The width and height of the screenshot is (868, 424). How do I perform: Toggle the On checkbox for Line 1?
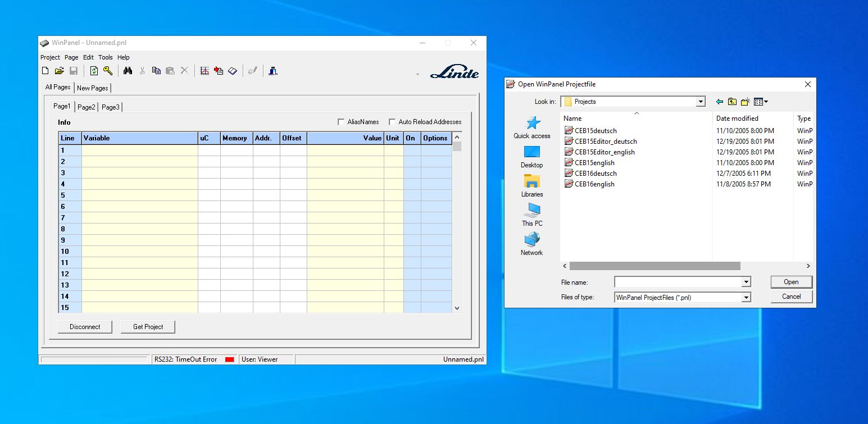point(412,151)
